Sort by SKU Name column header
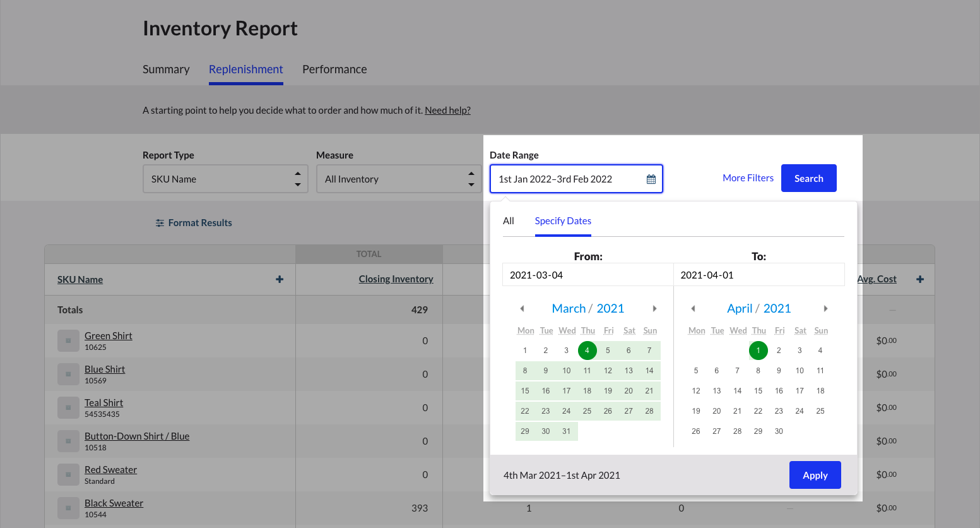The height and width of the screenshot is (528, 980). pos(80,280)
